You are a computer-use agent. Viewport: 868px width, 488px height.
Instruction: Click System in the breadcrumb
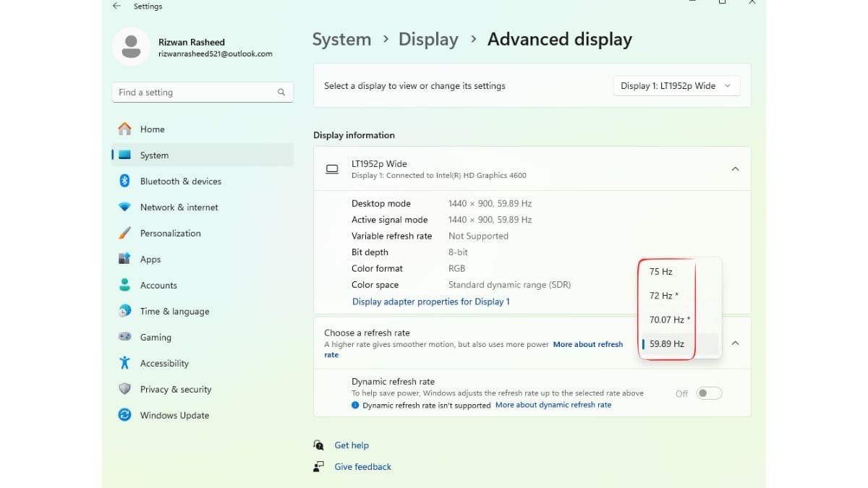[341, 39]
